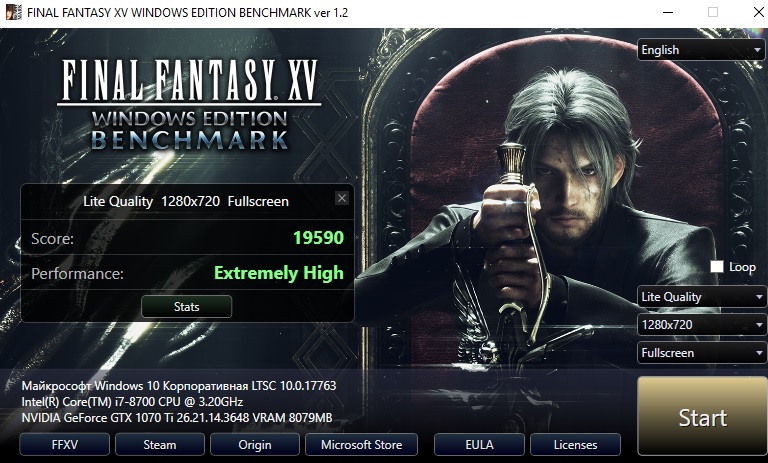
Task: Minimize the benchmark window
Action: coord(667,12)
